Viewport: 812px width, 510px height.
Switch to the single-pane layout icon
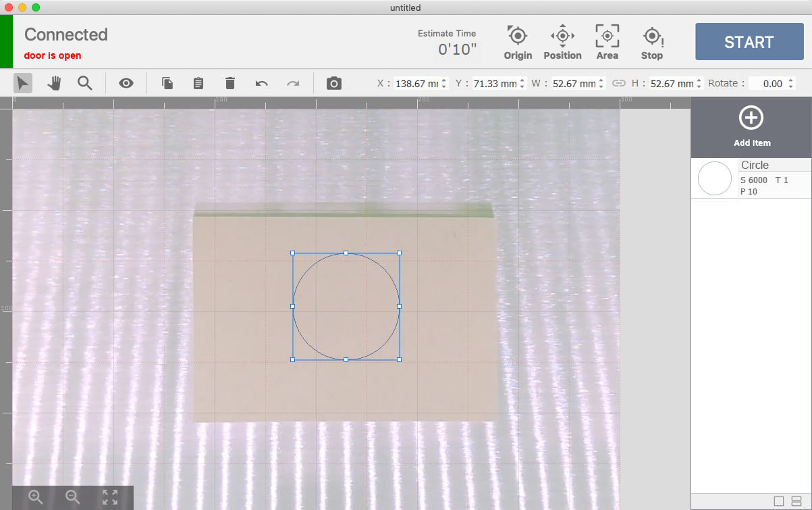pos(779,501)
